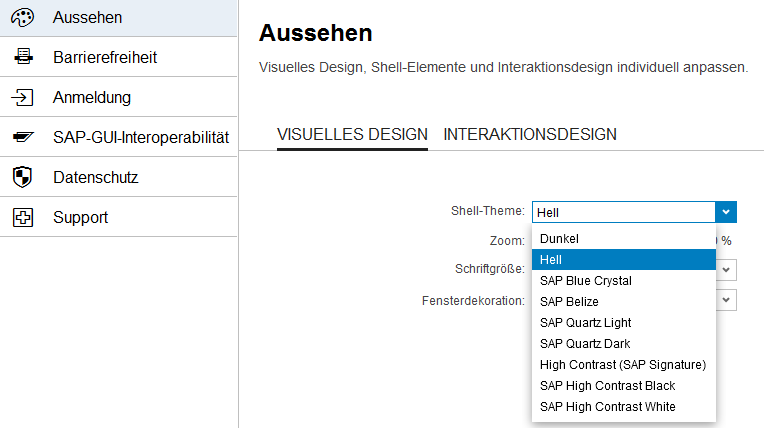Switch to the Interaktionsdesign tab
The image size is (764, 428).
[529, 134]
